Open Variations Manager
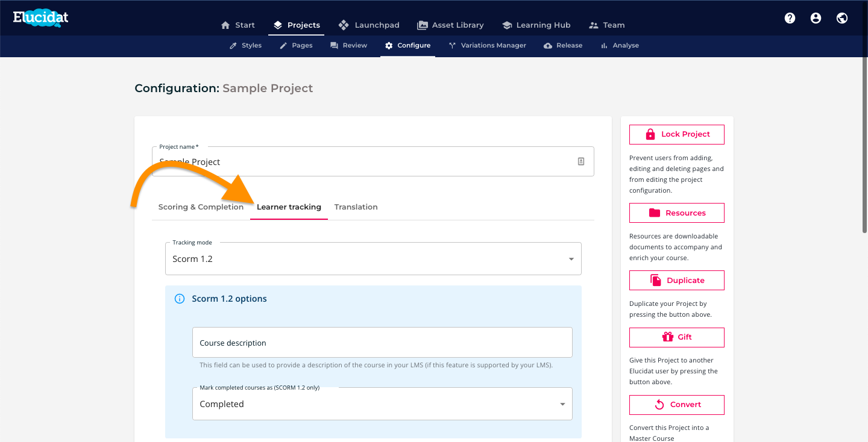 click(488, 45)
